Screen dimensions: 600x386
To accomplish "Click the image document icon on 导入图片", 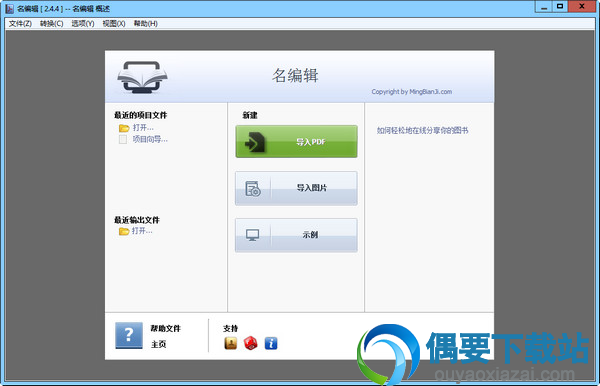I will click(x=253, y=189).
